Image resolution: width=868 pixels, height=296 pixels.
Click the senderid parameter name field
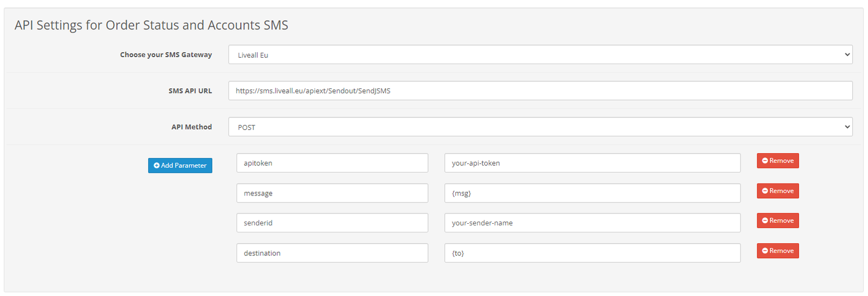[332, 223]
